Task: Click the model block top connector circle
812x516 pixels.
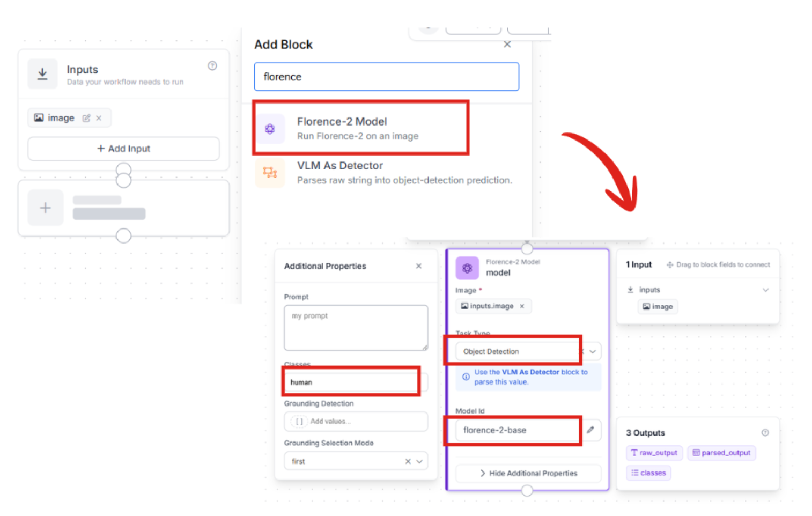Action: 527,248
